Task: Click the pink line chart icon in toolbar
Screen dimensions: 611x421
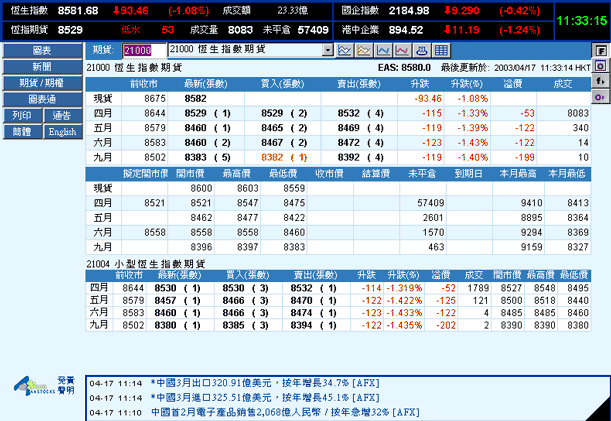Action: pyautogui.click(x=402, y=50)
